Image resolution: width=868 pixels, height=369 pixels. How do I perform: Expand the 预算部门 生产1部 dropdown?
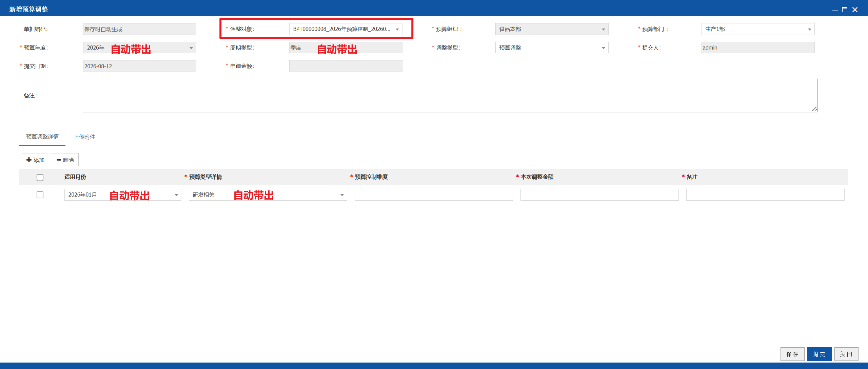(x=809, y=29)
